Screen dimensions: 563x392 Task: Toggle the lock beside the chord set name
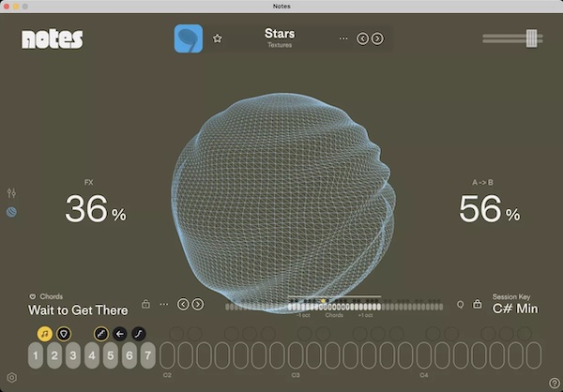[145, 304]
